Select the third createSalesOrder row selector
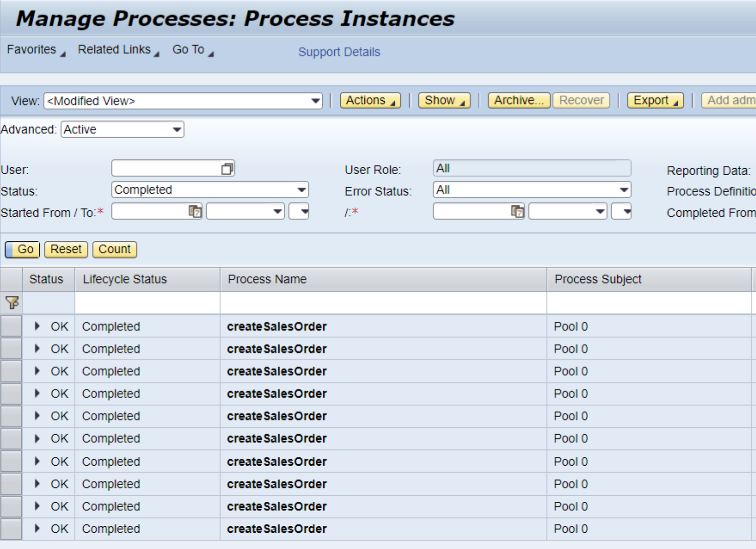The width and height of the screenshot is (756, 549). [x=11, y=371]
